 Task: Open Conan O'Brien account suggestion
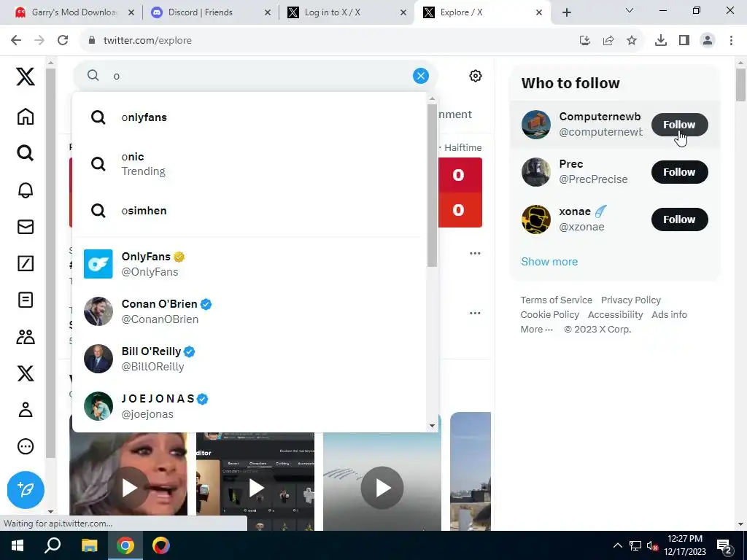point(249,311)
